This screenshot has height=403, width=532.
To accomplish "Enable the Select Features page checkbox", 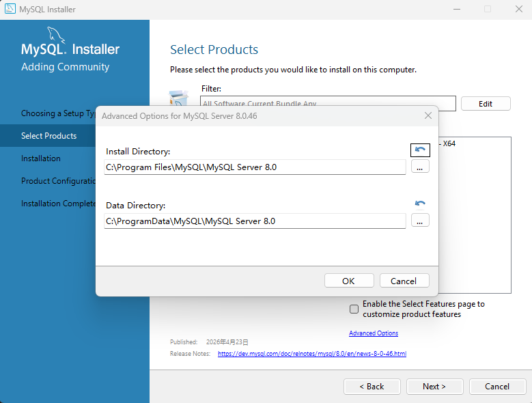I will tap(354, 309).
